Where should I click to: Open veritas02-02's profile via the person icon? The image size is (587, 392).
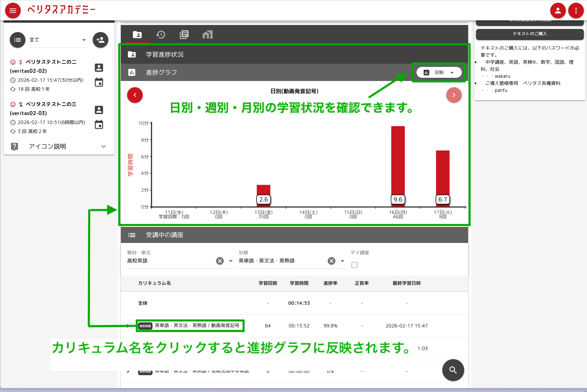(x=99, y=67)
